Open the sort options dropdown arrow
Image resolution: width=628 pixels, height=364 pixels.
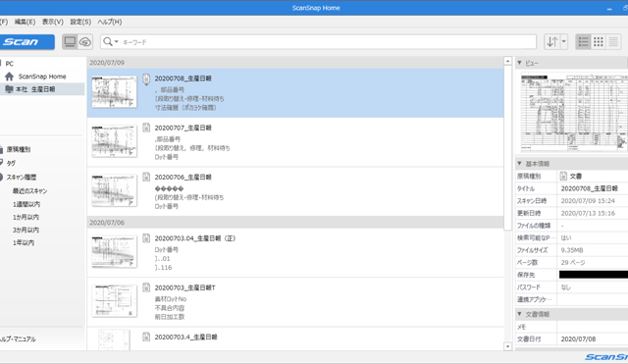click(x=564, y=41)
